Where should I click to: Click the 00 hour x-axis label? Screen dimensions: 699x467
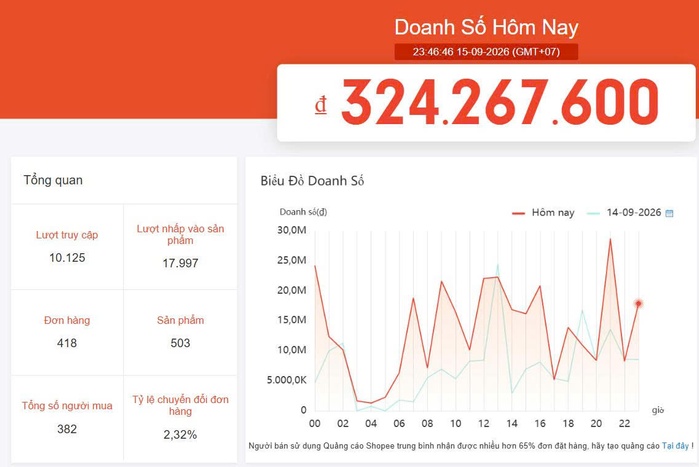coord(315,423)
